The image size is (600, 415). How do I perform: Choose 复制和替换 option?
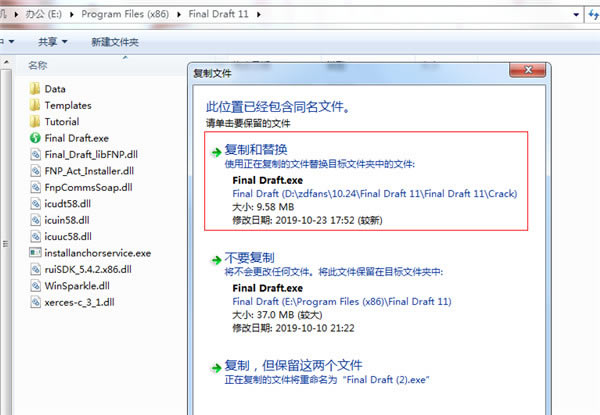click(366, 181)
